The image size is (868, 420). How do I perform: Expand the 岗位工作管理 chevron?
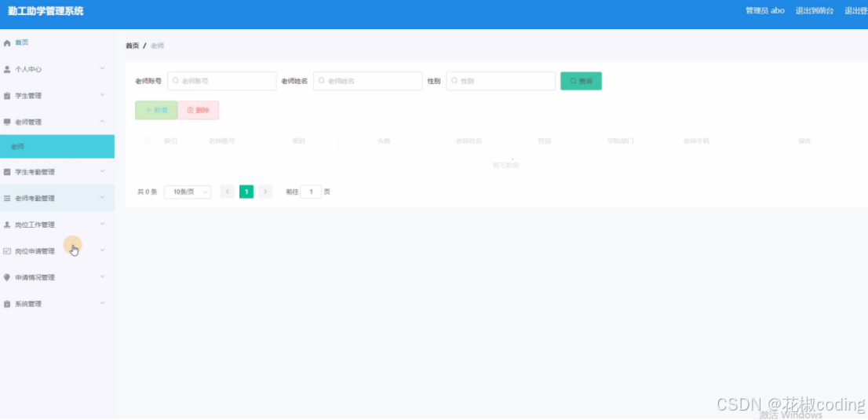pyautogui.click(x=102, y=225)
